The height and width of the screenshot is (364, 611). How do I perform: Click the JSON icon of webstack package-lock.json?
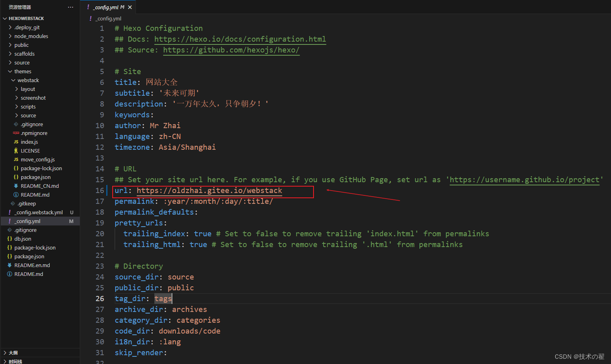point(16,168)
